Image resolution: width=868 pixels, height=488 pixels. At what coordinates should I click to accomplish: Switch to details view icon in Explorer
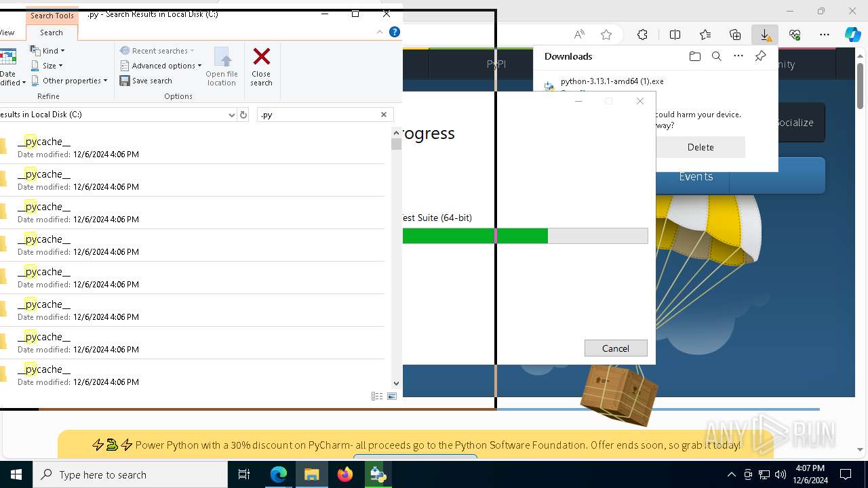point(377,396)
